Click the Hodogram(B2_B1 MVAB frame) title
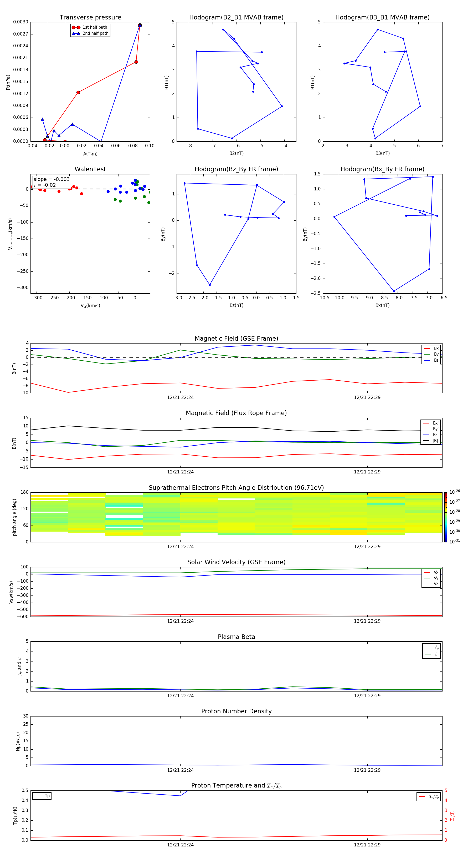Screen dimensions: 473x868 coord(236,18)
